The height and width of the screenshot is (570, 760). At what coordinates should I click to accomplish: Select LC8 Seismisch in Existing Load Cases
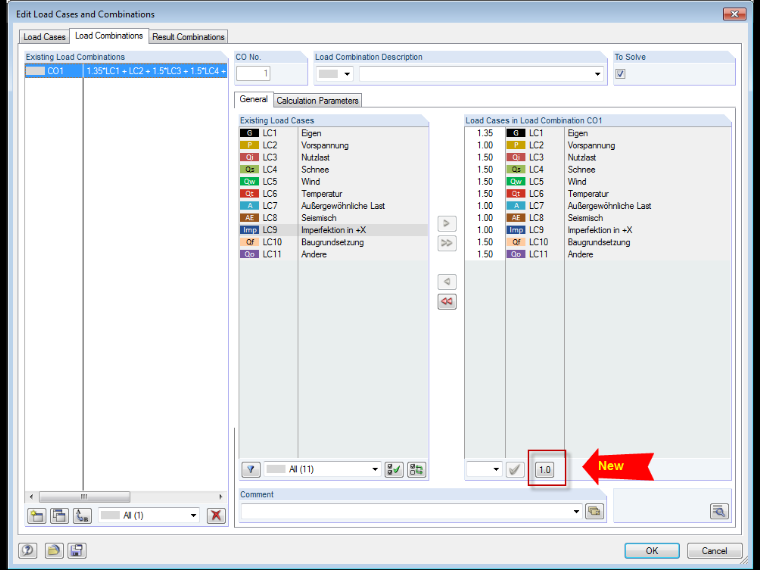click(x=333, y=218)
